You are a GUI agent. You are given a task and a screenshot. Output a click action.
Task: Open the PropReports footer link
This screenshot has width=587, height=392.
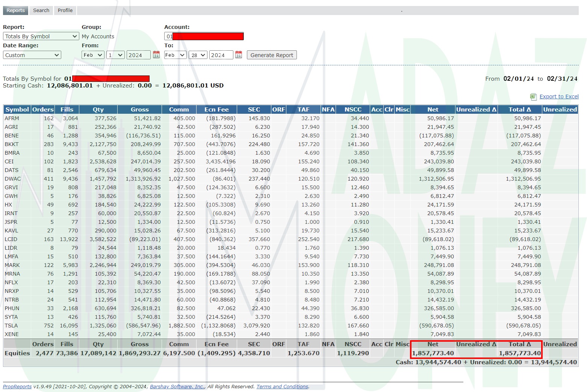point(17,387)
